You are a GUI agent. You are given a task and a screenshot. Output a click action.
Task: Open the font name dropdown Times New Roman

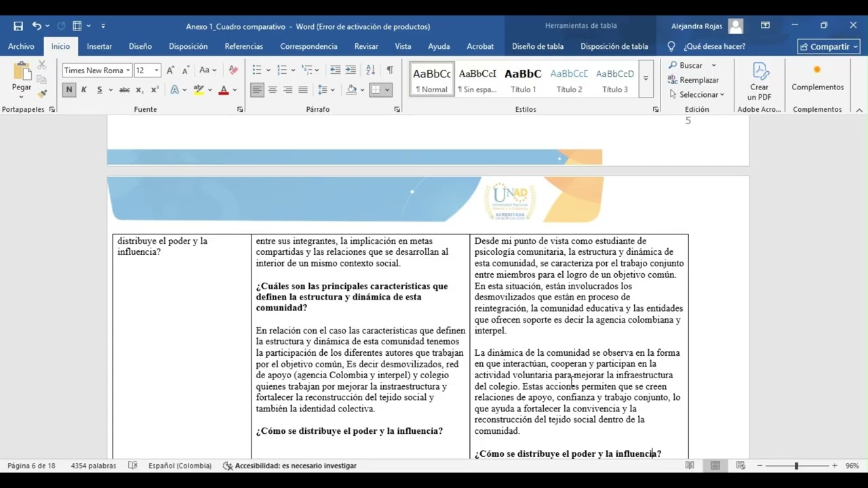click(127, 70)
